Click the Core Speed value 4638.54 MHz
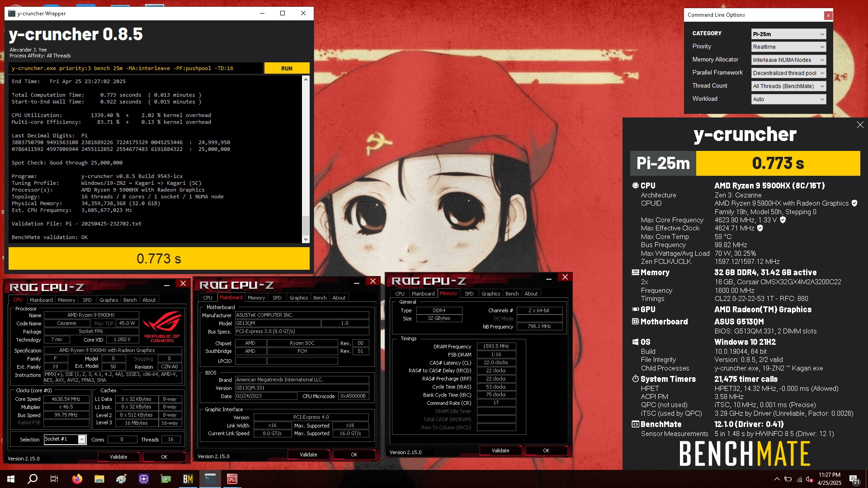Viewport: 868px width, 488px height. [66, 399]
